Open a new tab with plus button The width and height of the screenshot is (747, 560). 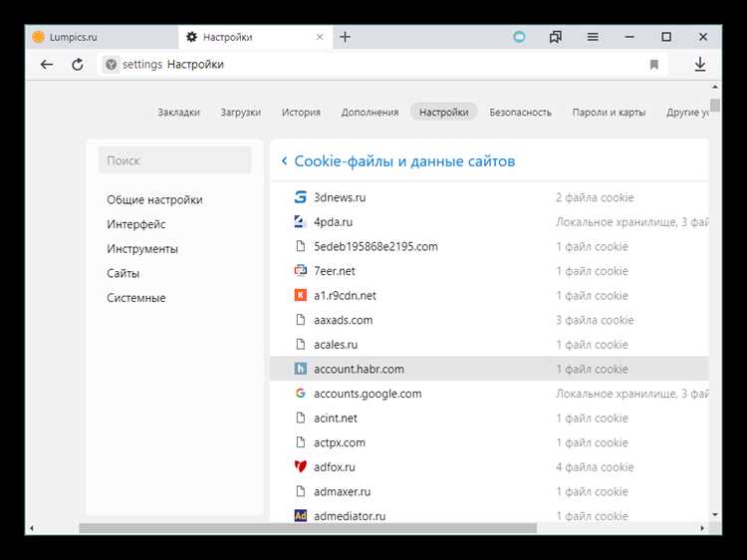coord(346,37)
